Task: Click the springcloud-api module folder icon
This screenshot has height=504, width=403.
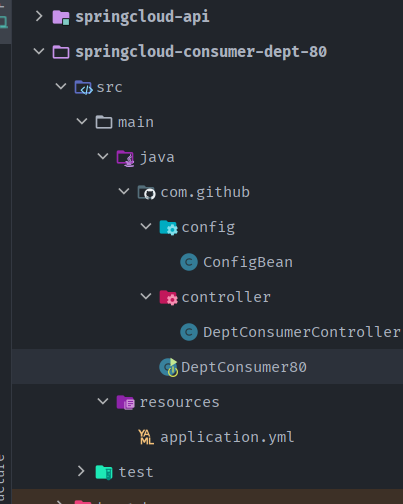Action: point(61,17)
